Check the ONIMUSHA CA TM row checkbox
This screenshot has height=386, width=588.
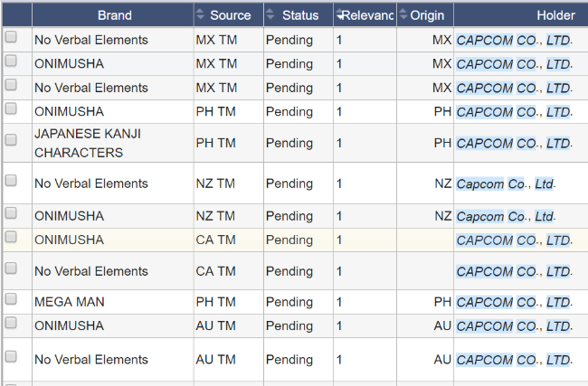point(11,237)
